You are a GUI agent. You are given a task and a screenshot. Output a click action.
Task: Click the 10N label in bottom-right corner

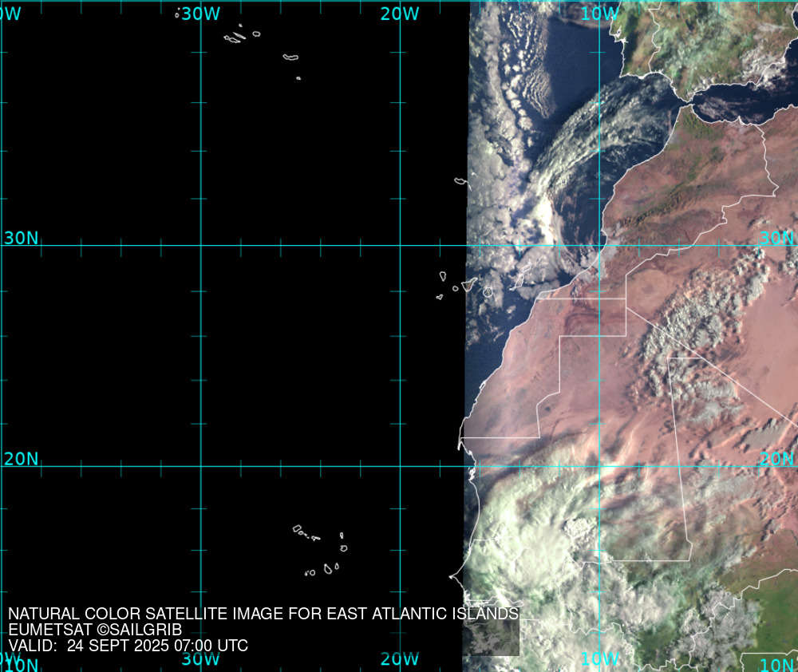coord(776,665)
